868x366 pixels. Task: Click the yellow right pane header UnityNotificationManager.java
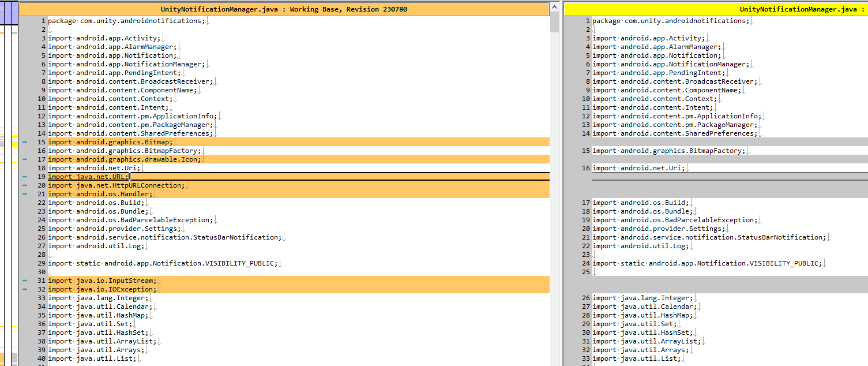(716, 9)
